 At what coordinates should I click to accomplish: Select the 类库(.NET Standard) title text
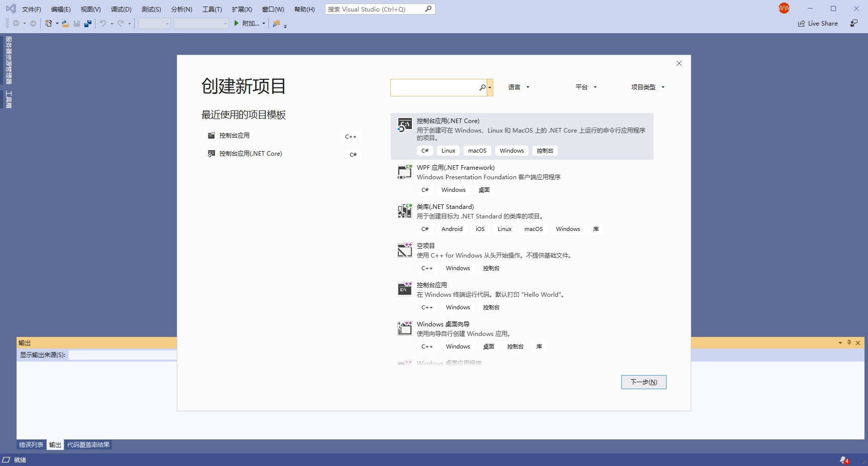[x=445, y=207]
